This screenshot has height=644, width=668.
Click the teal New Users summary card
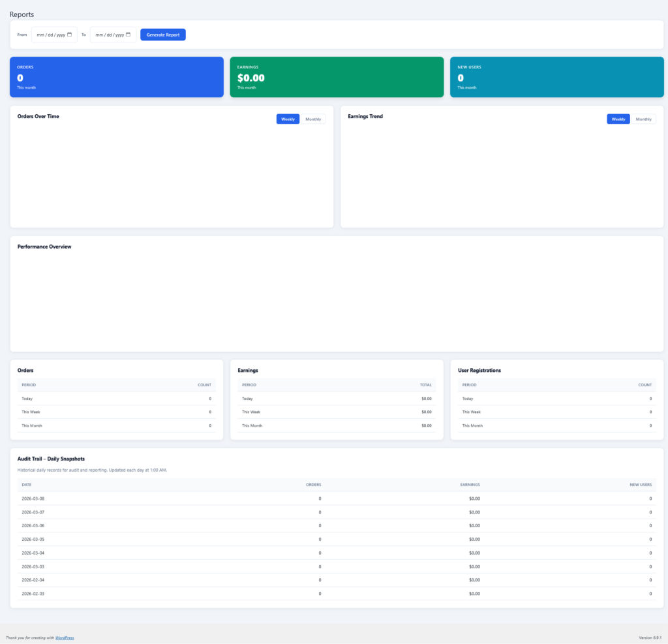[x=556, y=77]
